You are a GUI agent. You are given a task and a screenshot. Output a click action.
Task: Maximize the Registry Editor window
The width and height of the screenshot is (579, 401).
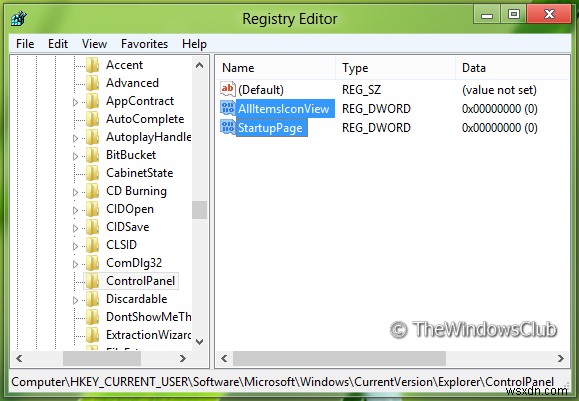pyautogui.click(x=514, y=15)
